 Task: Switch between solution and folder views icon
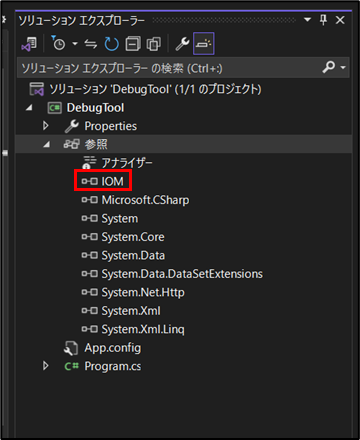point(29,44)
